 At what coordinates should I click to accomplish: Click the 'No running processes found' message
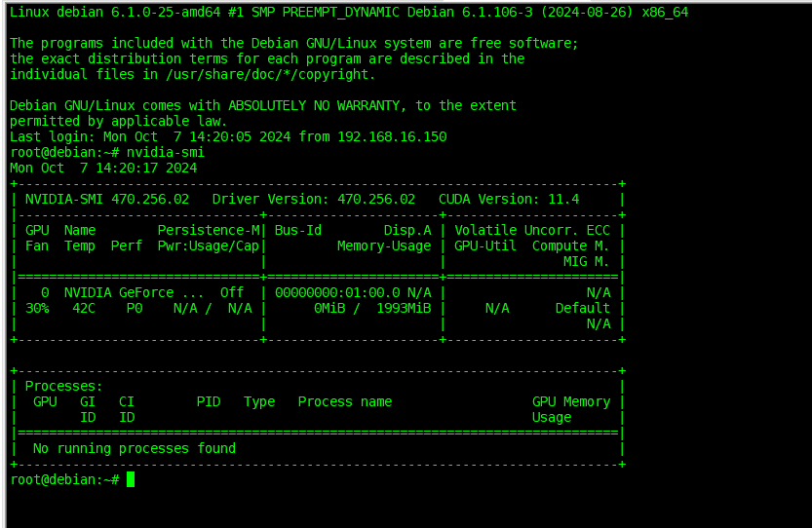point(135,448)
